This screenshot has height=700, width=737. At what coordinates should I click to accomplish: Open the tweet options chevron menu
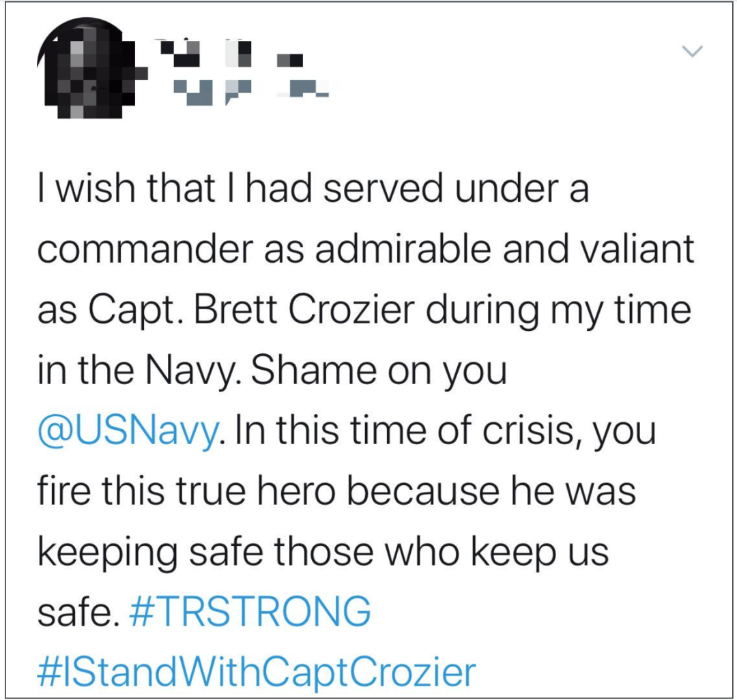pyautogui.click(x=693, y=50)
